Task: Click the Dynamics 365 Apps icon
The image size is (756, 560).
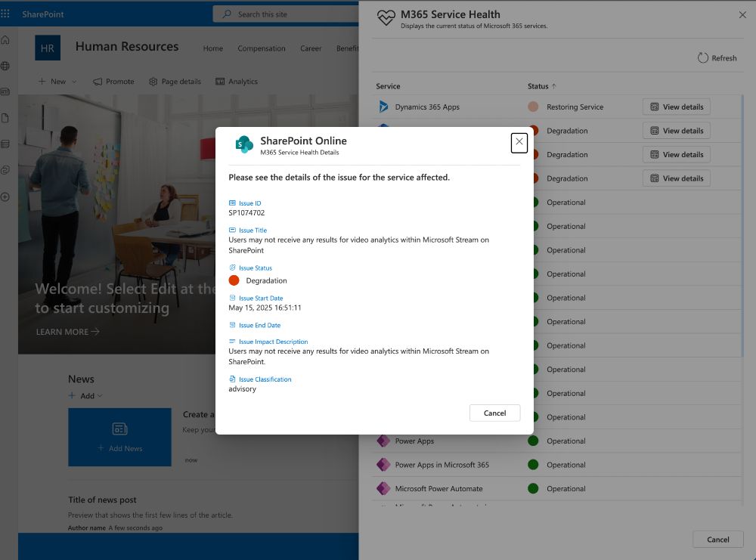Action: tap(383, 107)
